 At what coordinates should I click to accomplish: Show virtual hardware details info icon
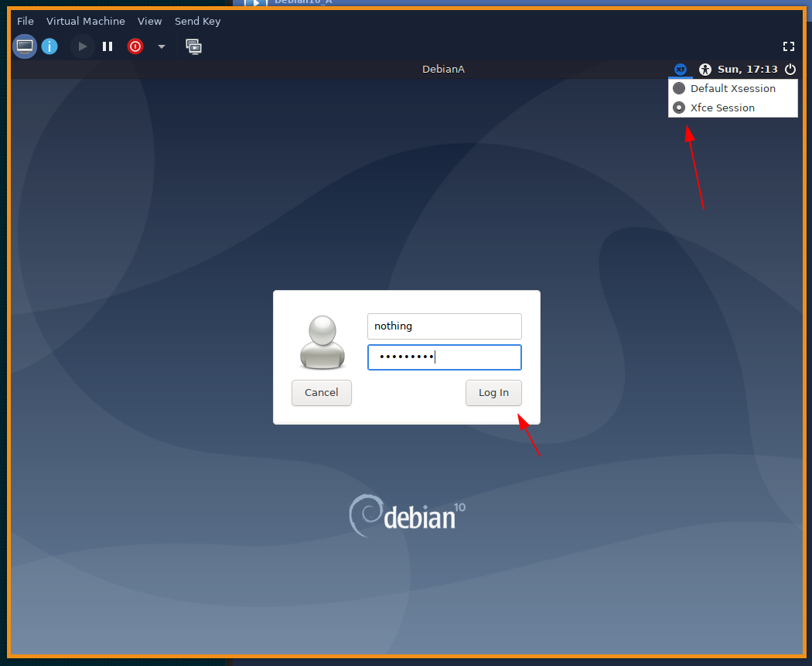coord(49,46)
